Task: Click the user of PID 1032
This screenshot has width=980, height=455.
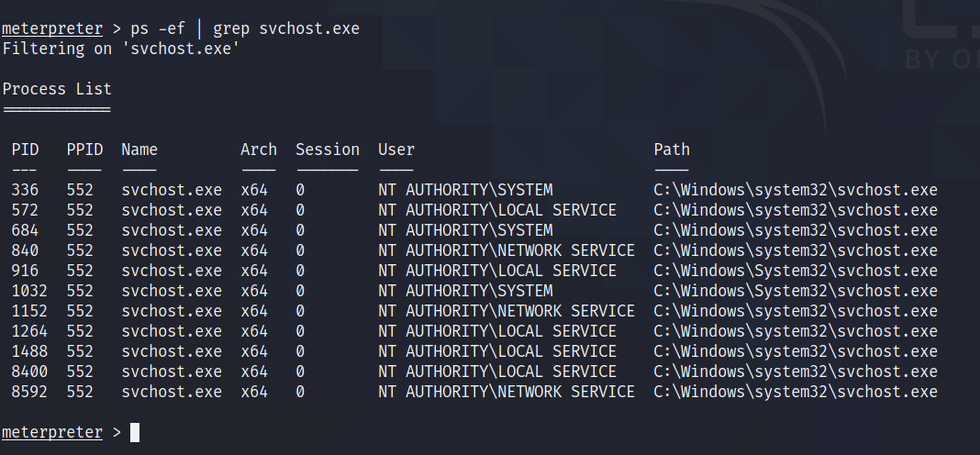Action: tap(465, 291)
